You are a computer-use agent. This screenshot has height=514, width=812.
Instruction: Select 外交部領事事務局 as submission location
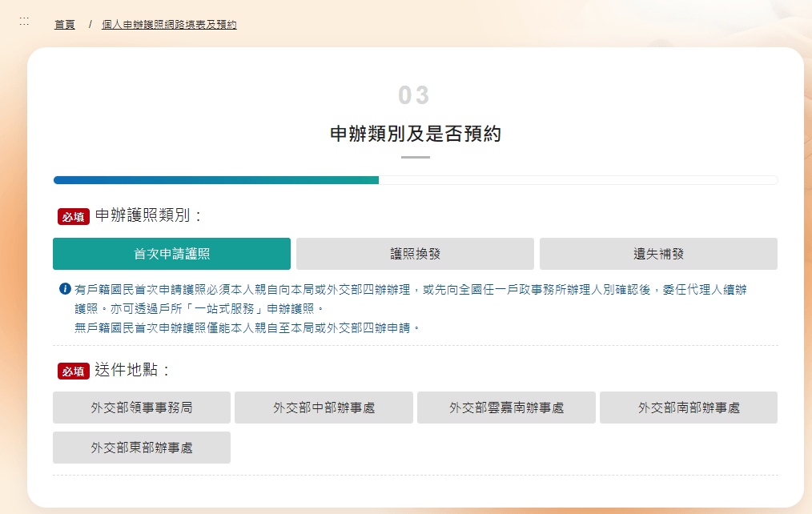[x=142, y=408]
